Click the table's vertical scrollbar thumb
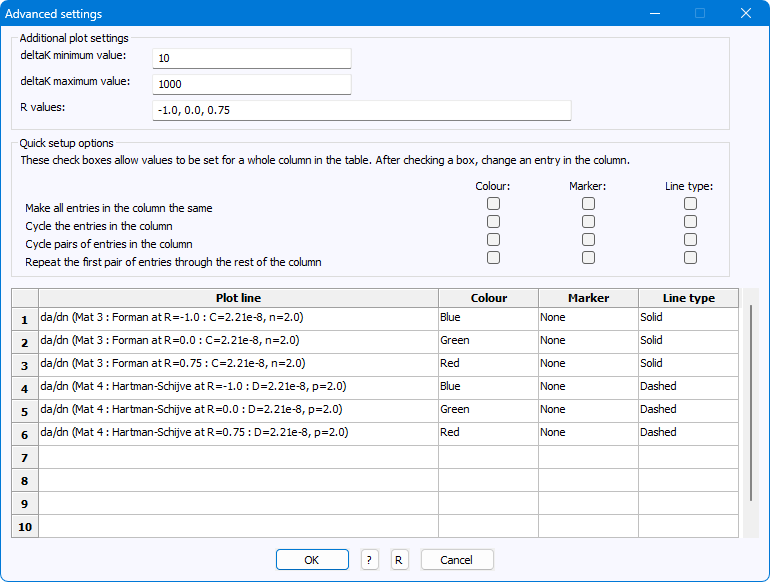Screen dimensions: 770x582 (x=751, y=403)
